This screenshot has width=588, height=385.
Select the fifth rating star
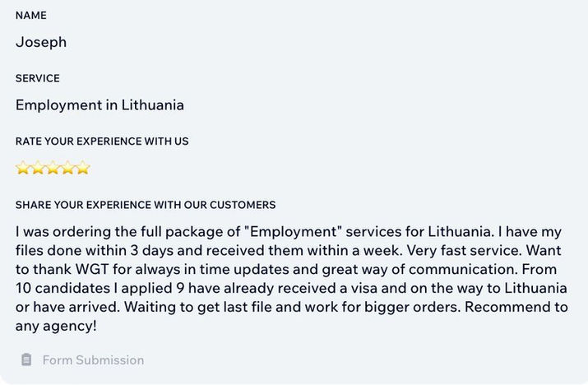click(x=82, y=169)
